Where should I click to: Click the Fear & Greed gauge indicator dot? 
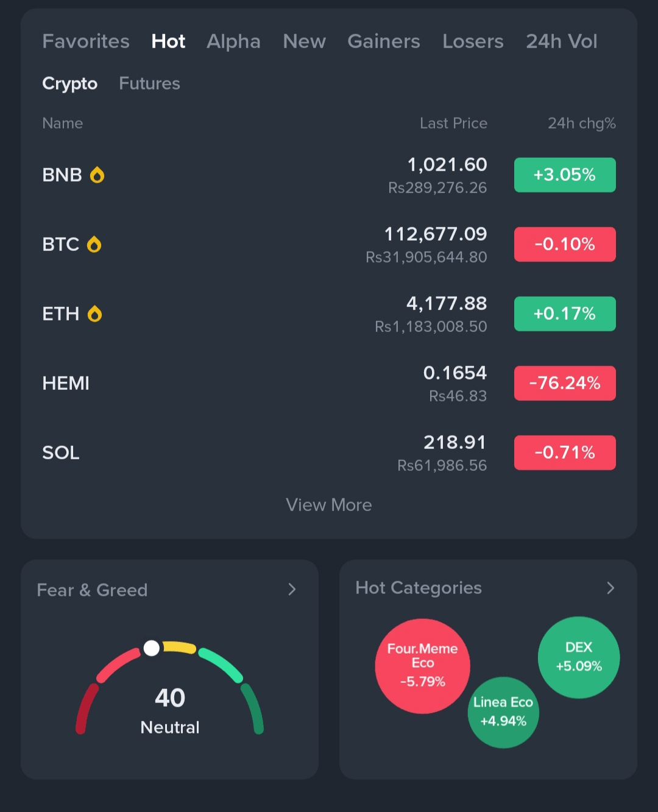(x=152, y=648)
